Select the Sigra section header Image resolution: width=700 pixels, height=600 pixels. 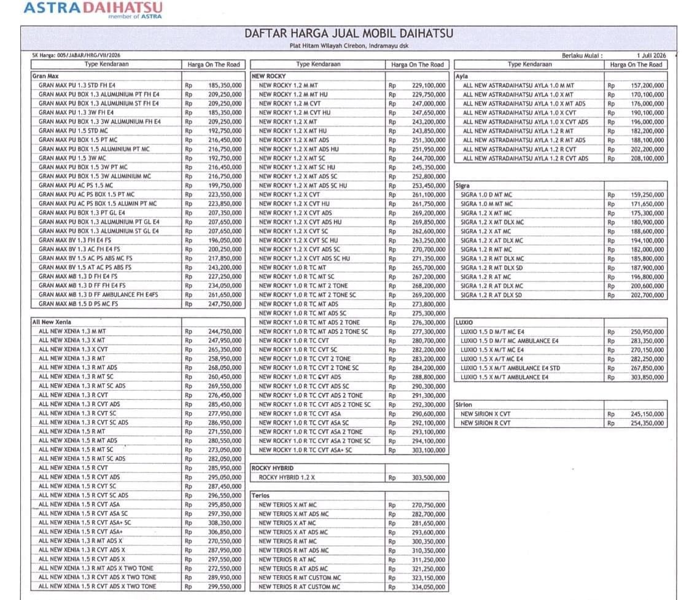pyautogui.click(x=462, y=185)
